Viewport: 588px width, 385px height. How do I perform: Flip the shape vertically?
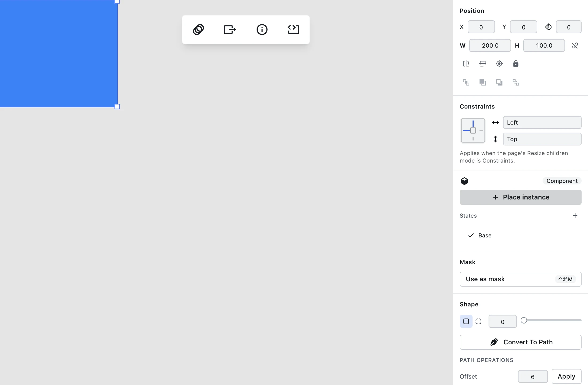coord(483,64)
